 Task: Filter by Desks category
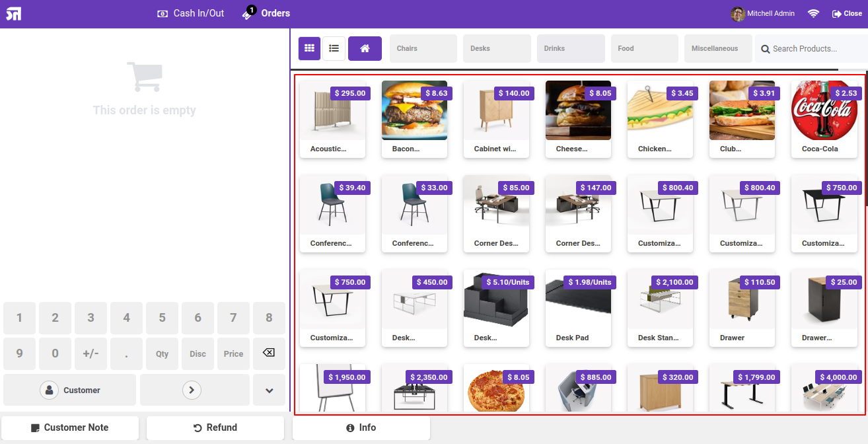tap(497, 49)
